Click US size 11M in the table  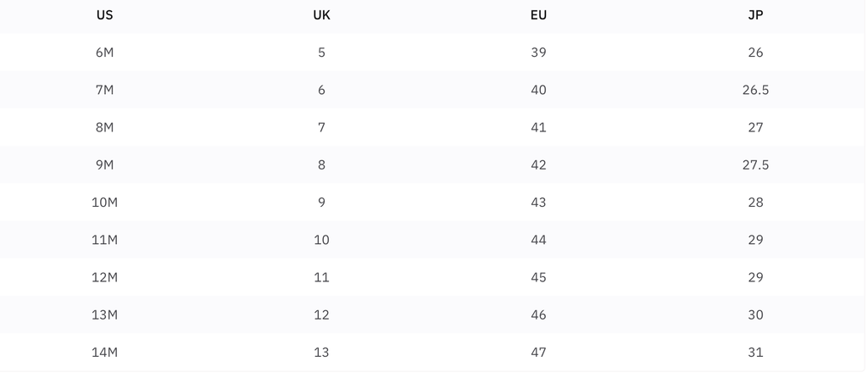pyautogui.click(x=104, y=240)
